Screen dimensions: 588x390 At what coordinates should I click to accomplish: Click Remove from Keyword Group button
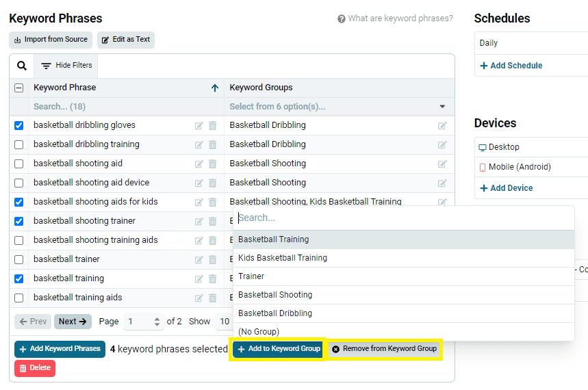click(x=385, y=349)
